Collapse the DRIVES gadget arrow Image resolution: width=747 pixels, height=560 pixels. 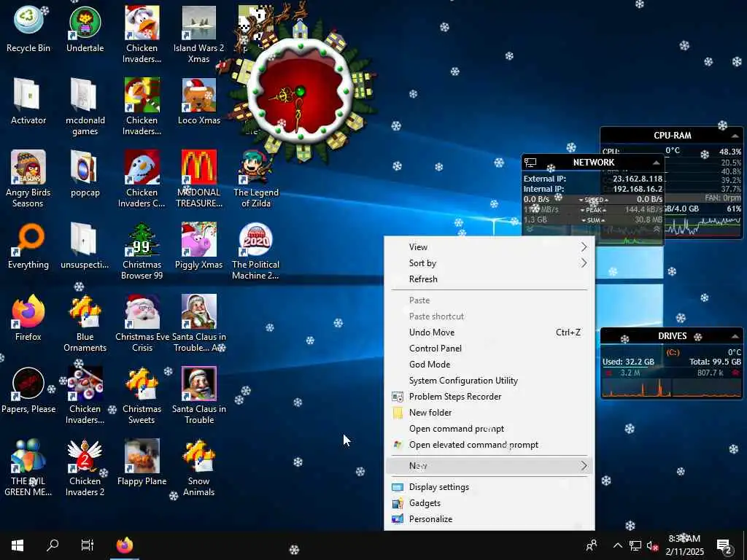point(735,336)
